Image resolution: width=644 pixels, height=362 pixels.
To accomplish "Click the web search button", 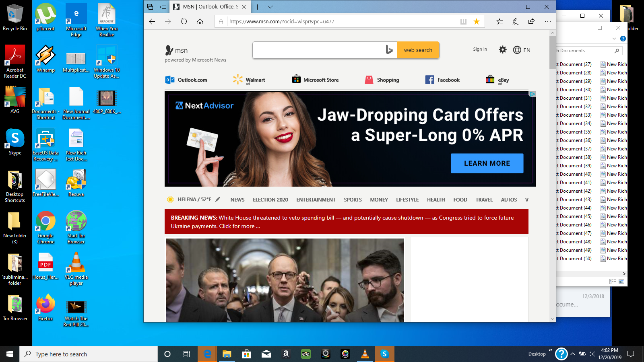I will [x=418, y=50].
